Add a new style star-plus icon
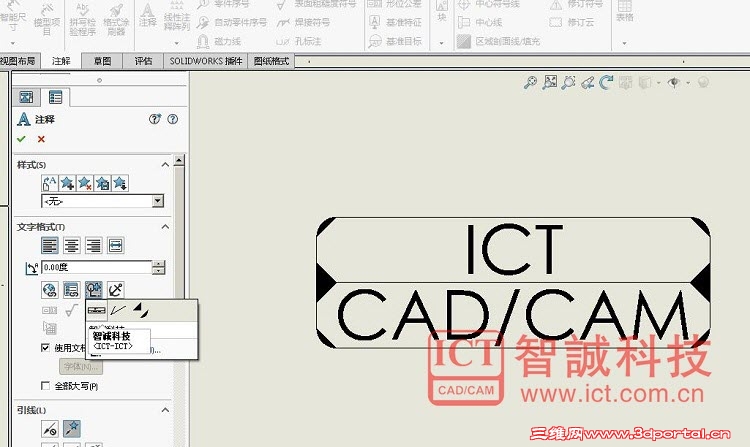 (x=67, y=183)
